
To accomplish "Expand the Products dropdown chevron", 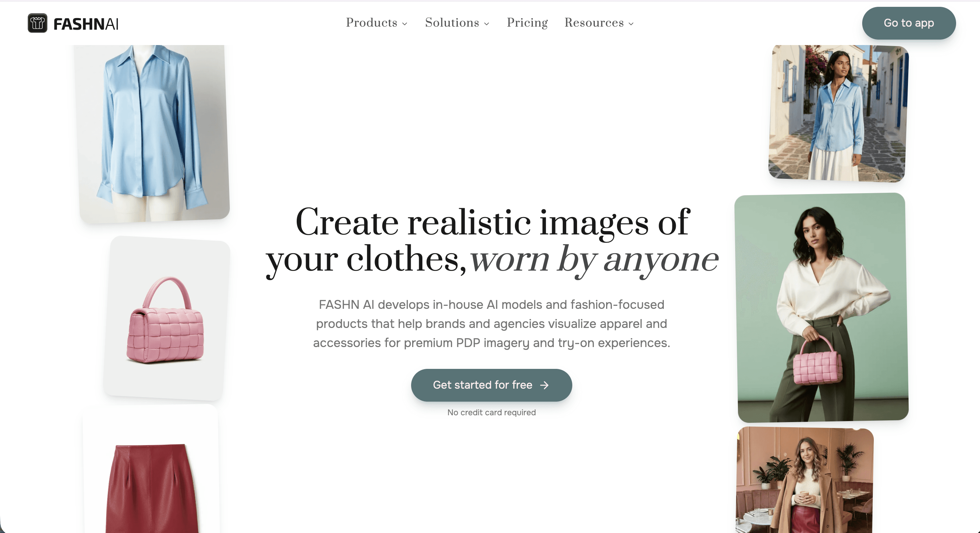I will pyautogui.click(x=405, y=24).
